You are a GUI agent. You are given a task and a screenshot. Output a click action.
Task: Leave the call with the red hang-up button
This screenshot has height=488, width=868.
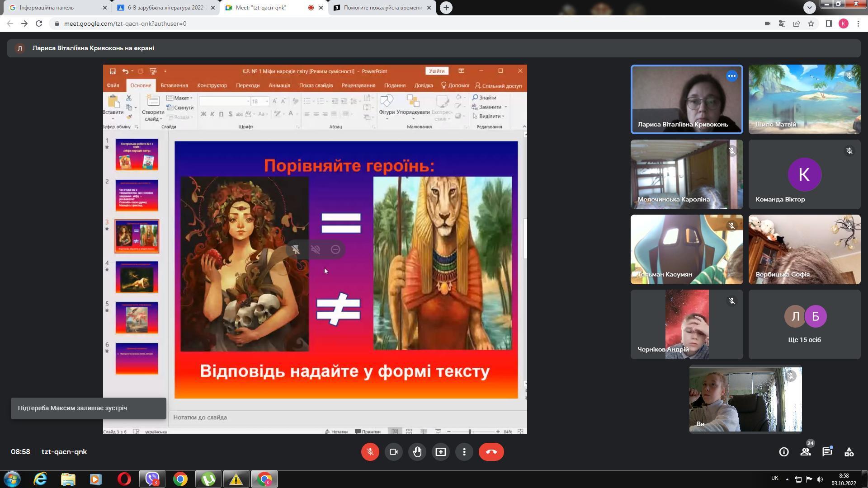click(491, 452)
